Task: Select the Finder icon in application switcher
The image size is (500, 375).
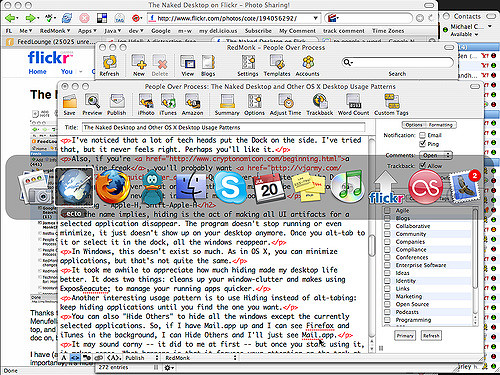Action: [191, 187]
